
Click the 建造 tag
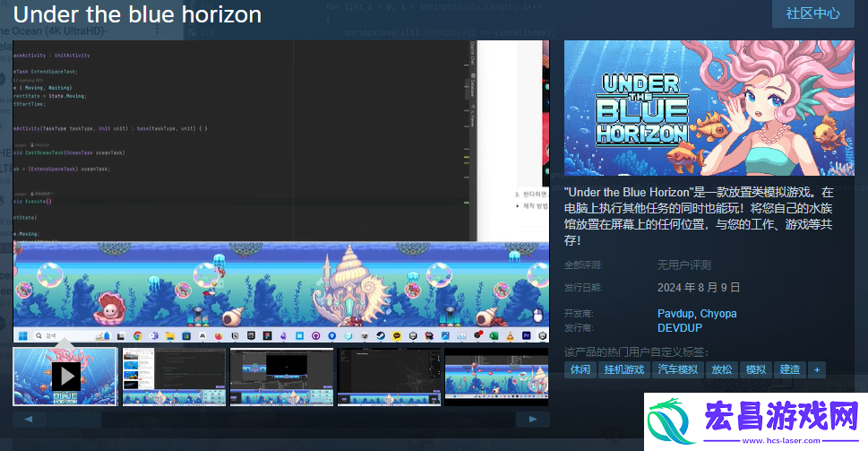[789, 369]
